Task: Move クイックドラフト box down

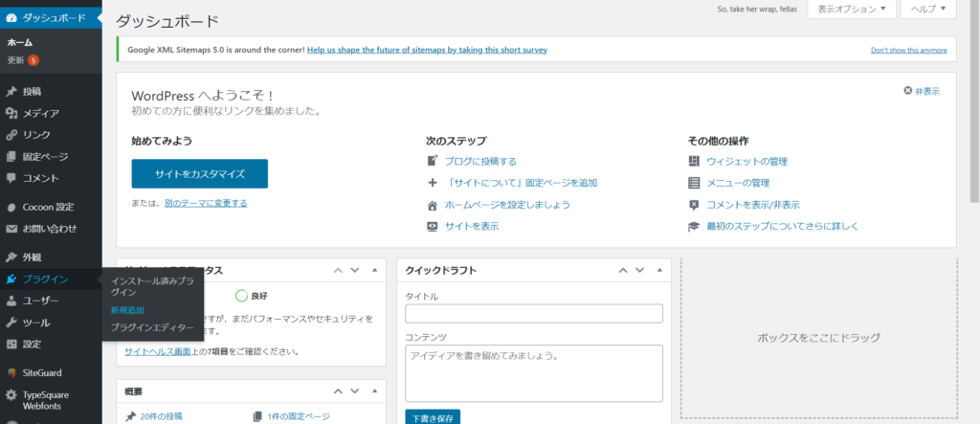Action: (x=640, y=271)
